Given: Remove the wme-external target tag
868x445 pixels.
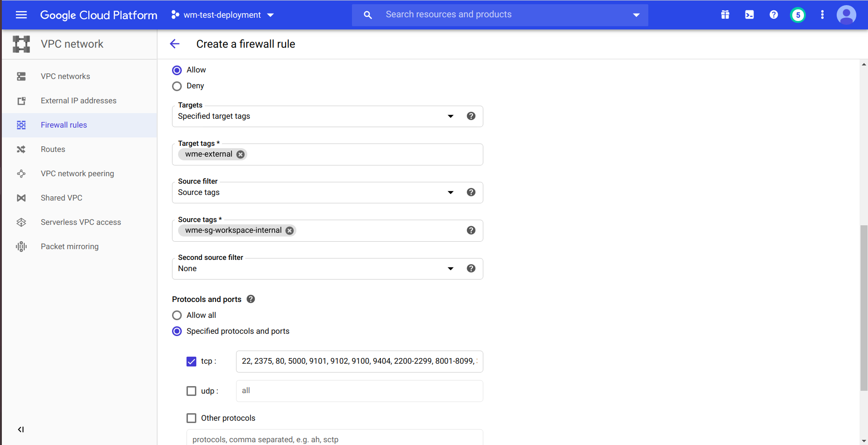Looking at the screenshot, I should pyautogui.click(x=240, y=154).
